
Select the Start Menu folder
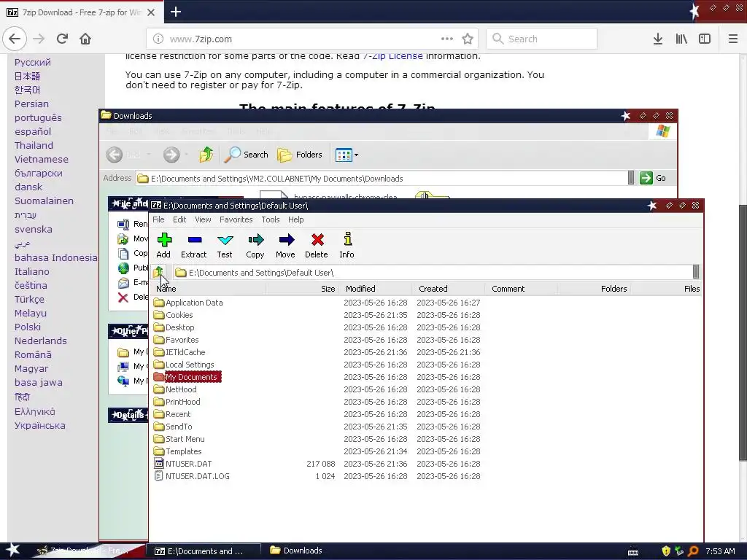point(179,438)
